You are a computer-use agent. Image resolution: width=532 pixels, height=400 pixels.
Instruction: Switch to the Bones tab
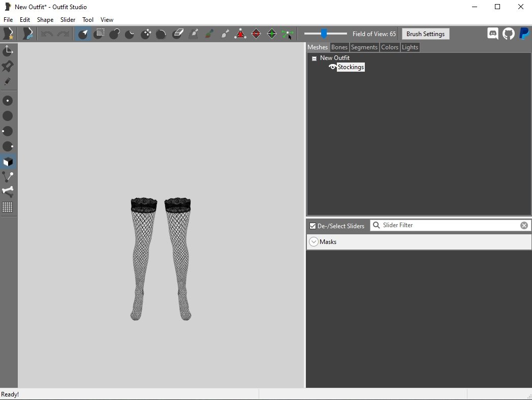[339, 47]
